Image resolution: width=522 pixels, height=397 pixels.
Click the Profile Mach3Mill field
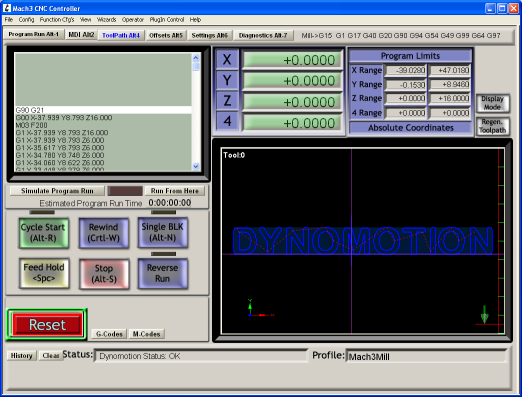427,357
